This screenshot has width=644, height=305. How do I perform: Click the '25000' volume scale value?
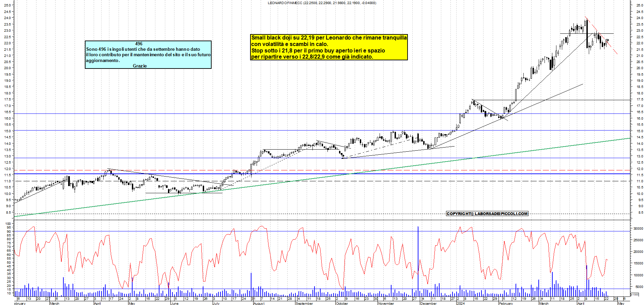point(638,240)
